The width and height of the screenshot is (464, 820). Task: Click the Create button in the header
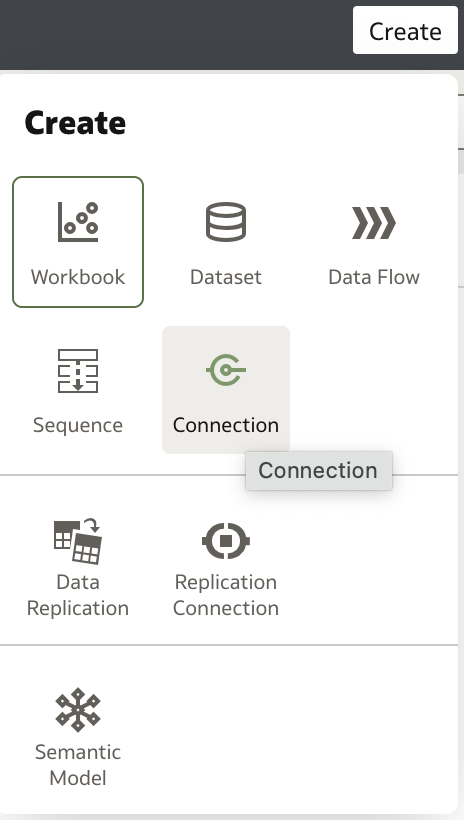(x=405, y=30)
